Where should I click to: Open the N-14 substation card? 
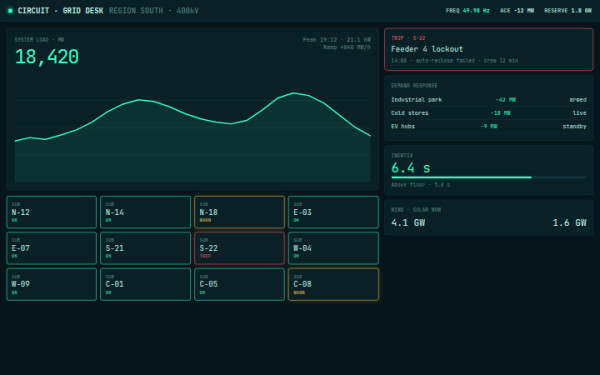coord(145,212)
